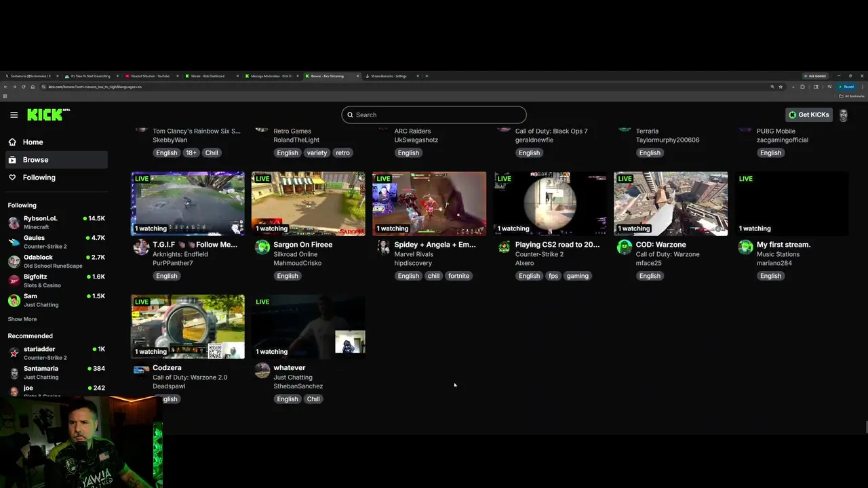Open Spidey + Angela Marvel Rivals thumbnail
The width and height of the screenshot is (868, 488).
pyautogui.click(x=429, y=203)
